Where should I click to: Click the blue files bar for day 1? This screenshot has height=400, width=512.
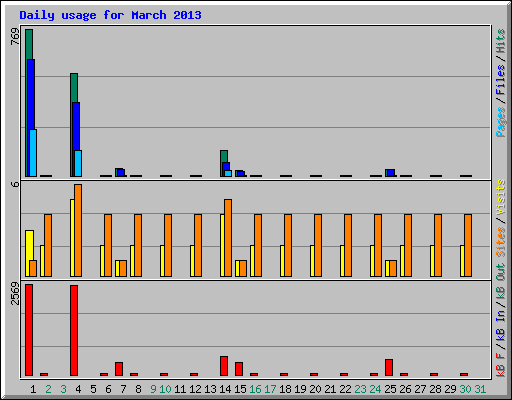pyautogui.click(x=31, y=94)
